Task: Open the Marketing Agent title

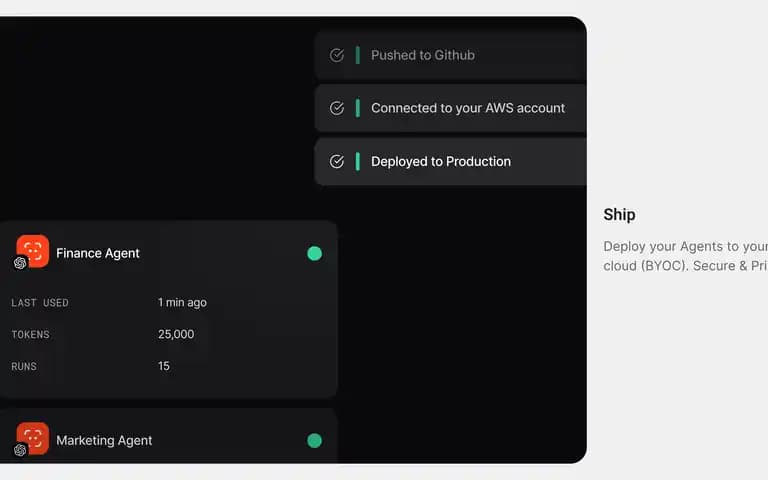Action: click(x=104, y=441)
